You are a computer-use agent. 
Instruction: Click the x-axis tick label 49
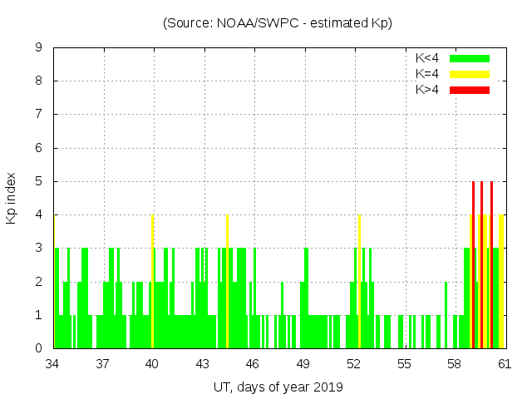pyautogui.click(x=303, y=364)
